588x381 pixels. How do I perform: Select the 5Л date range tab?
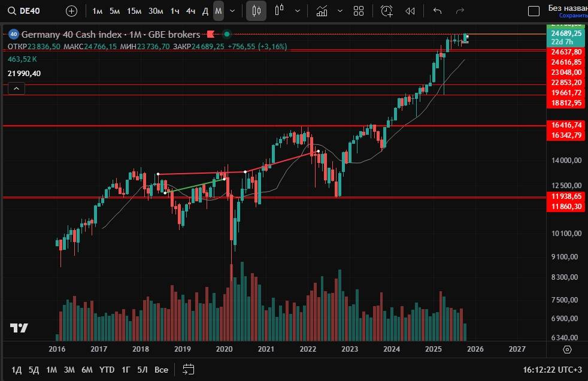point(142,370)
